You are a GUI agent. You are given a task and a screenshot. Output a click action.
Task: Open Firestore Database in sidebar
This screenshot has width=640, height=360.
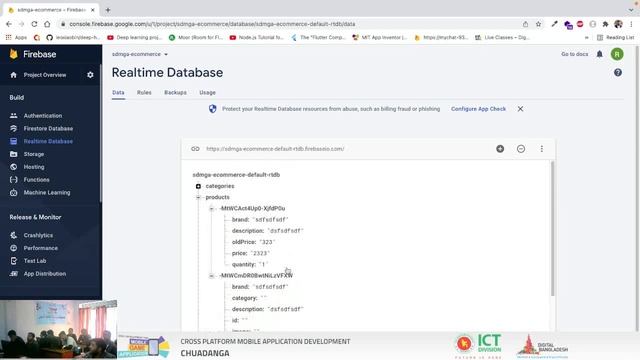click(48, 129)
